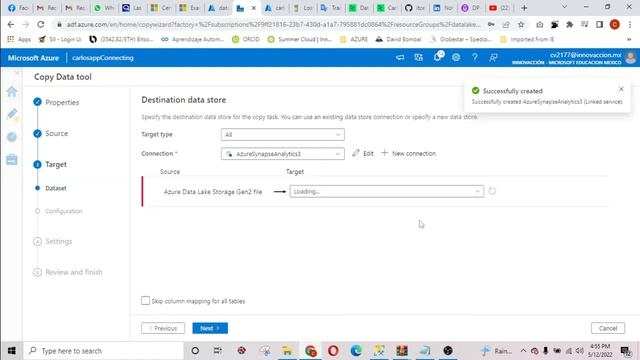Open Azure settings gear icon
The image size is (640, 360).
point(456,58)
